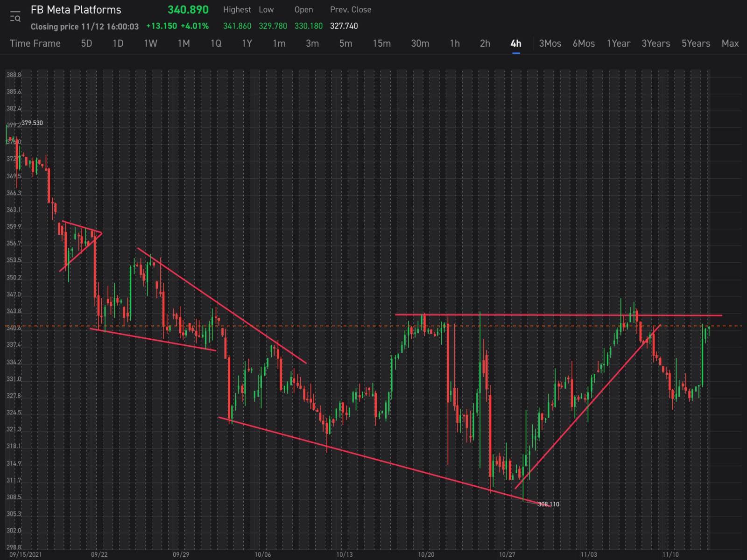747x560 pixels.
Task: Click the 09/22 date axis label
Action: (99, 554)
